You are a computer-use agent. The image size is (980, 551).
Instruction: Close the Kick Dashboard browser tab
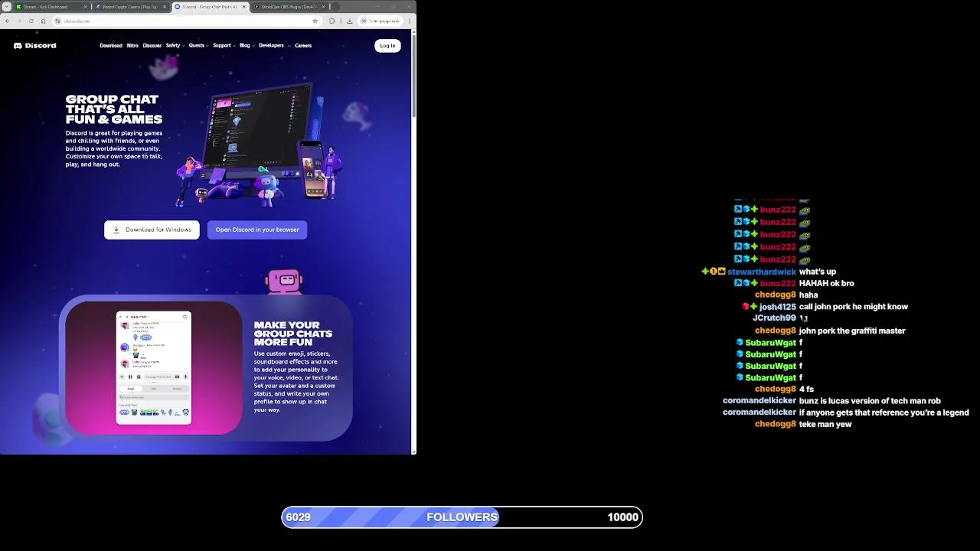click(85, 7)
